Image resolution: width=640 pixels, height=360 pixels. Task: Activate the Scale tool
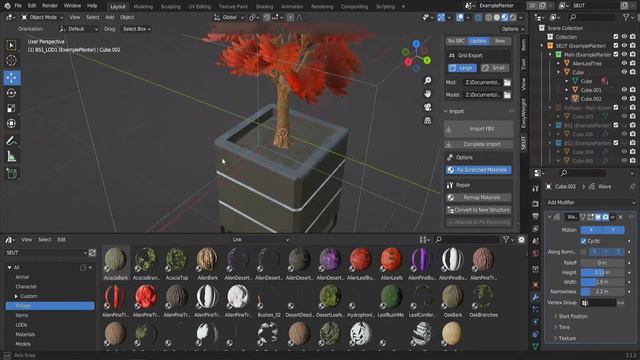pyautogui.click(x=11, y=108)
